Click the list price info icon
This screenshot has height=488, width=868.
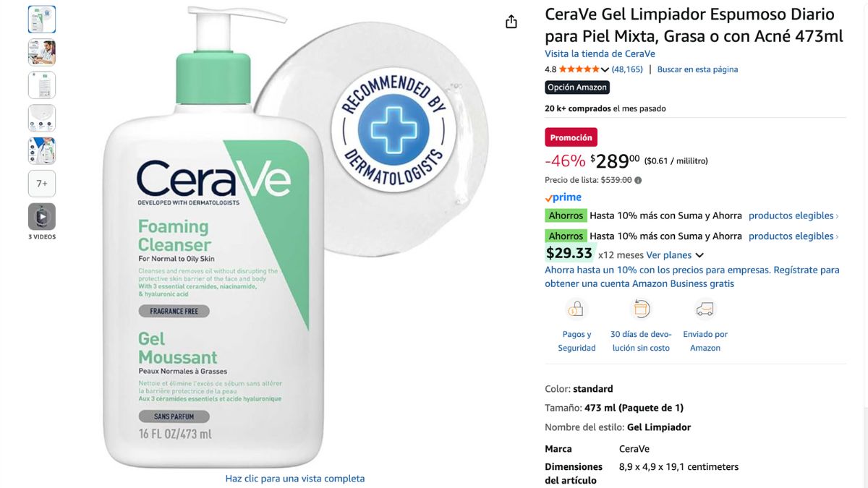pyautogui.click(x=638, y=180)
